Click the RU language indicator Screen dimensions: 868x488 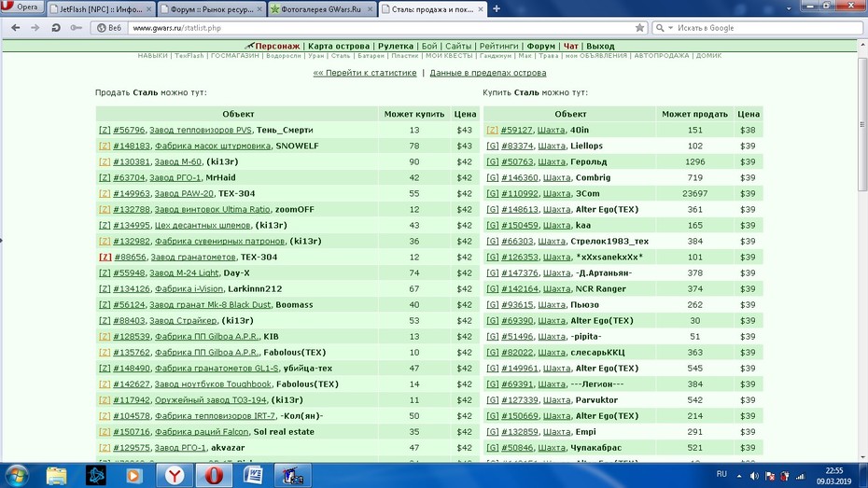pyautogui.click(x=721, y=474)
